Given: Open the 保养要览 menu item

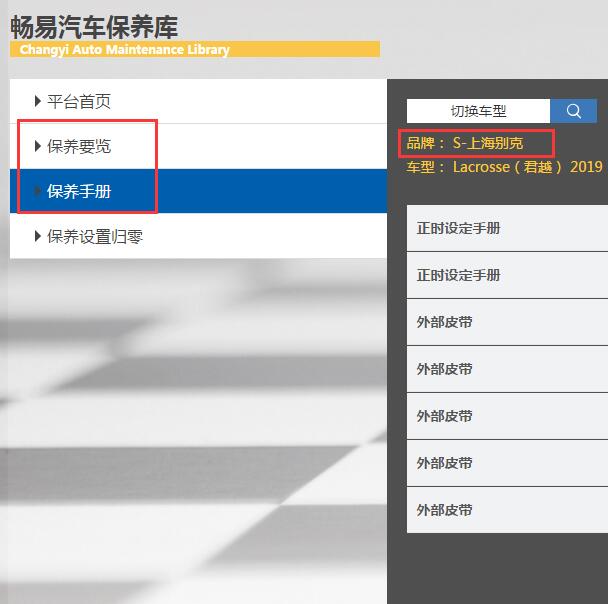Looking at the screenshot, I should pos(198,146).
